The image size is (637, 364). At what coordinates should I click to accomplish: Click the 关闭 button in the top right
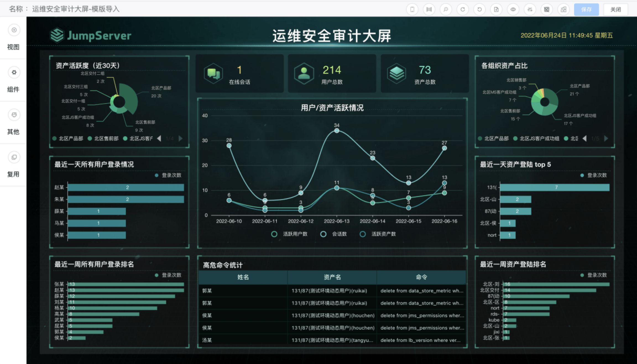(x=615, y=9)
